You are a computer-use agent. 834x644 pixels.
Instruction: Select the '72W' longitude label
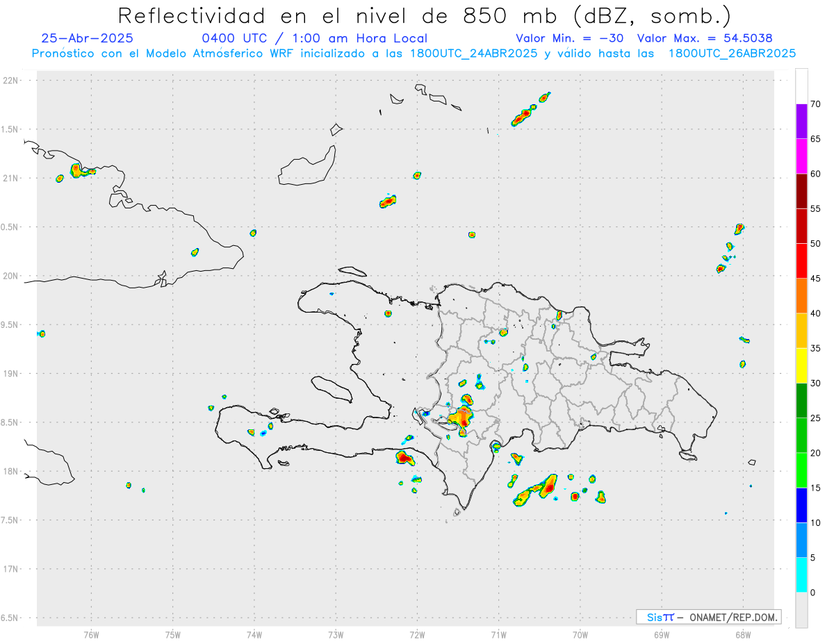417,634
